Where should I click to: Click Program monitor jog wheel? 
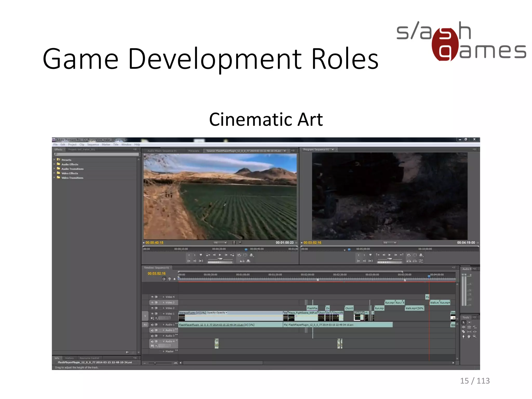(x=390, y=262)
